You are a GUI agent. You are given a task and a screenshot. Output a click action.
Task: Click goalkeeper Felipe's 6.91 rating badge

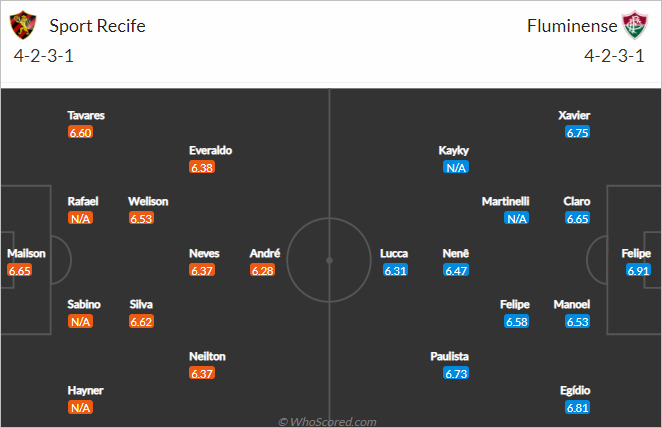pyautogui.click(x=638, y=271)
